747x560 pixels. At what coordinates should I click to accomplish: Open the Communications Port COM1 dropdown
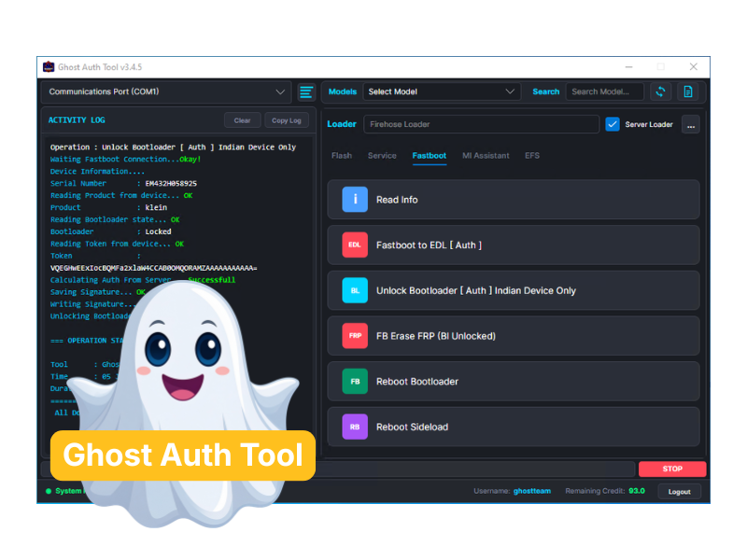[167, 91]
